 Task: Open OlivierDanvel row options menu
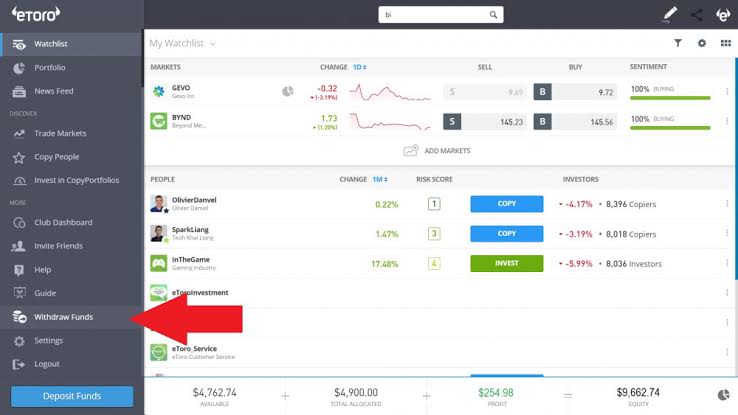click(x=727, y=204)
